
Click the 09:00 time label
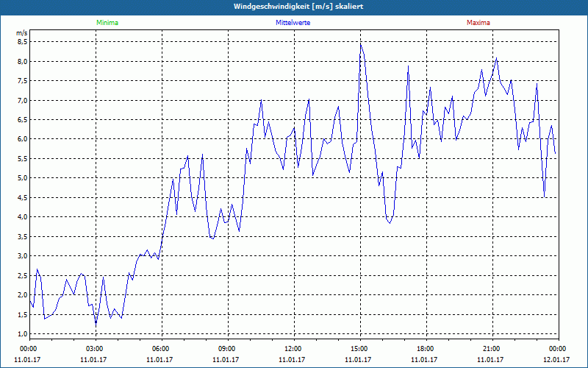click(226, 349)
